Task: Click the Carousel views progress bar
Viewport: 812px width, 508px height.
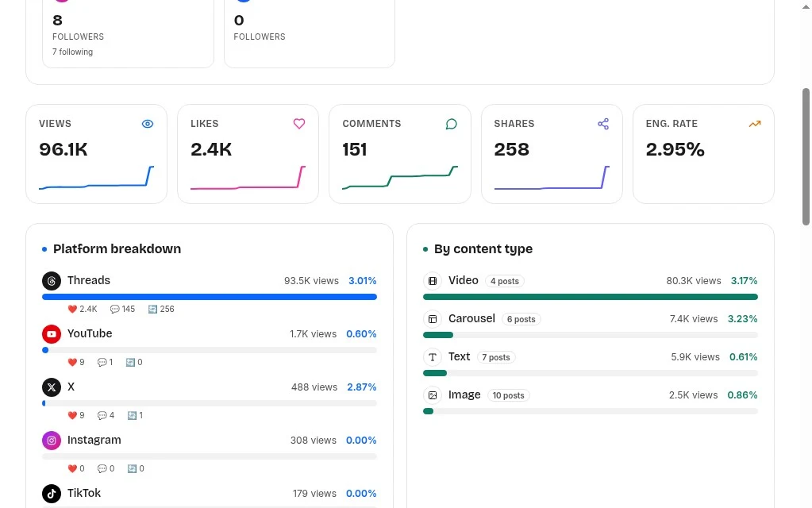Action: tap(591, 335)
